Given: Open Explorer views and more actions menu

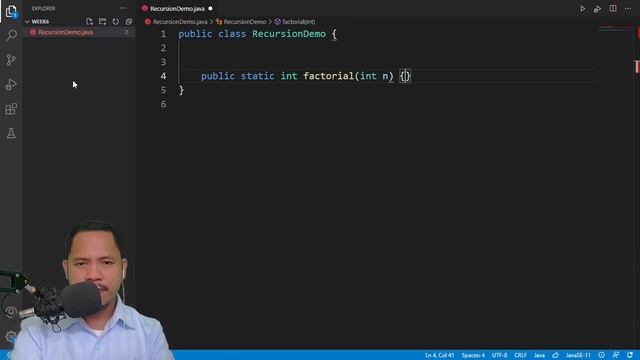Looking at the screenshot, I should (x=123, y=8).
